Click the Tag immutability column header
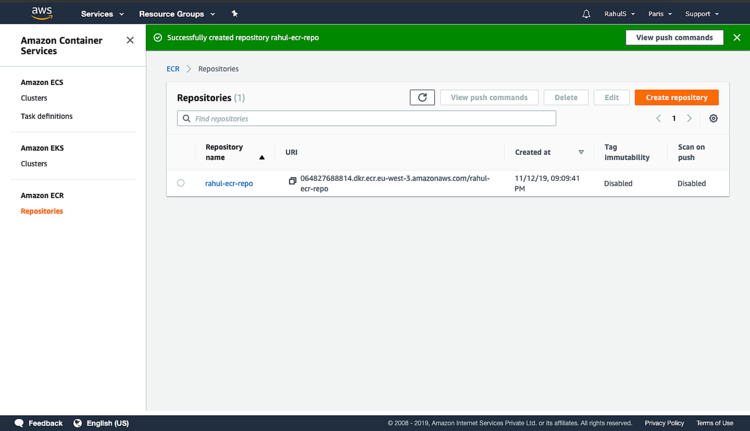The image size is (750, 431). point(627,152)
